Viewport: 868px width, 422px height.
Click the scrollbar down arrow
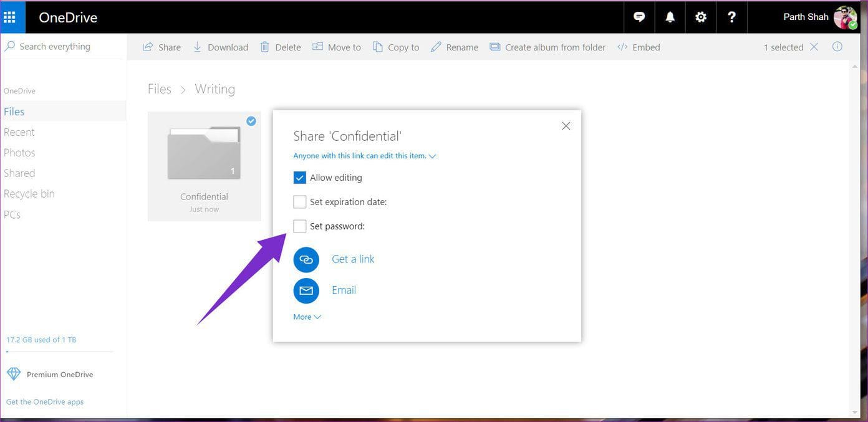pyautogui.click(x=855, y=413)
